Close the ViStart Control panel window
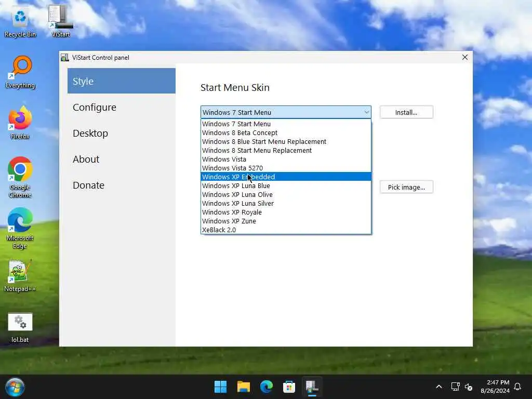This screenshot has height=399, width=532. coord(465,57)
